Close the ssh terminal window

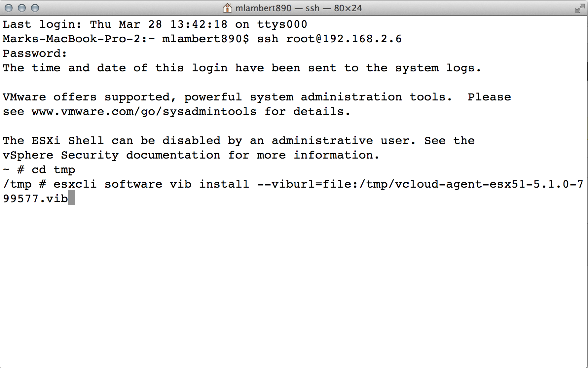click(9, 8)
